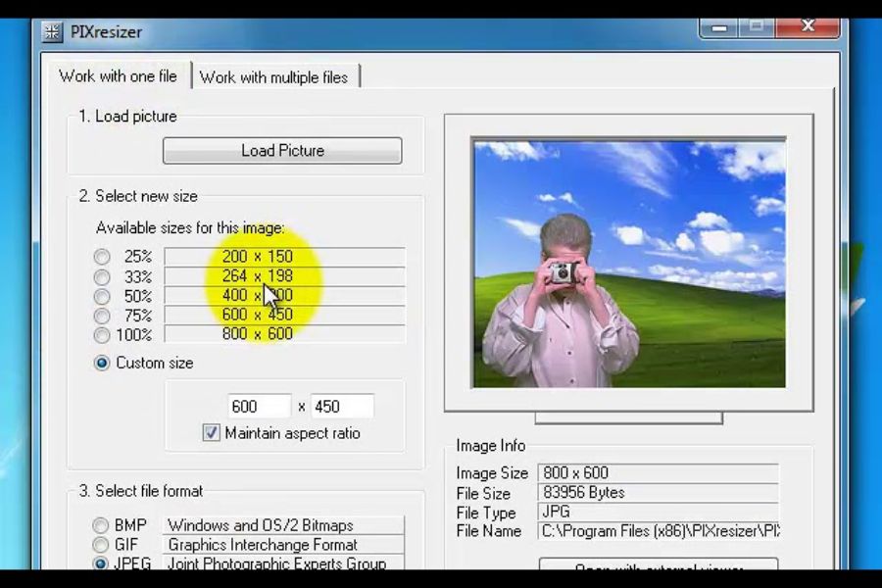Viewport: 882px width, 588px height.
Task: Click the File Name path value
Action: pos(660,530)
